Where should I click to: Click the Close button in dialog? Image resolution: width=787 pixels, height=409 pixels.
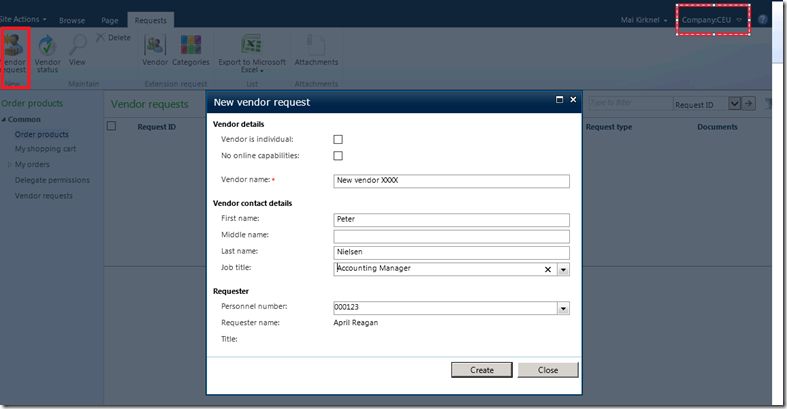pyautogui.click(x=547, y=370)
